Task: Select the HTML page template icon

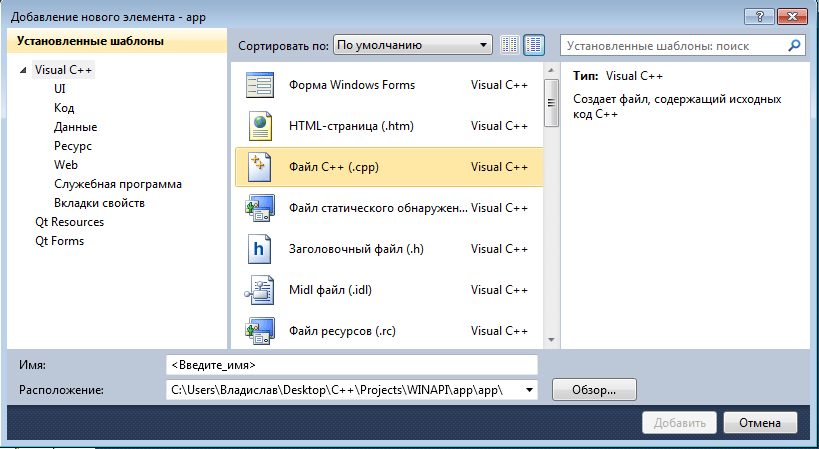Action: [x=260, y=126]
